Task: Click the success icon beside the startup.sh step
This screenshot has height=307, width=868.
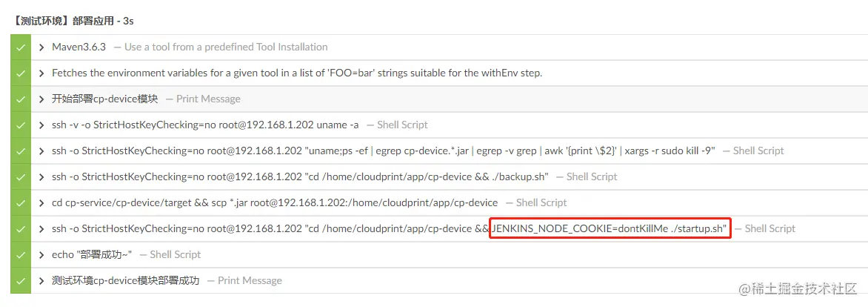Action: pyautogui.click(x=21, y=229)
